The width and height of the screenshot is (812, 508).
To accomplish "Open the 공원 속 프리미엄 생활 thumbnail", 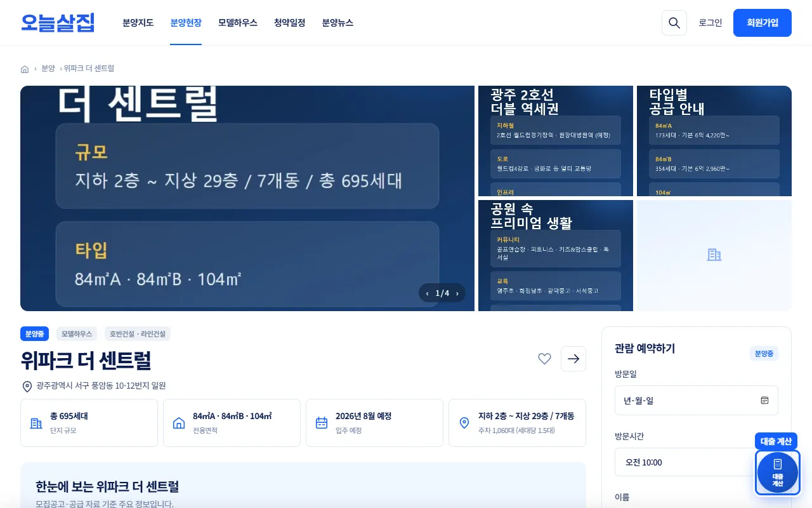I will click(x=556, y=255).
